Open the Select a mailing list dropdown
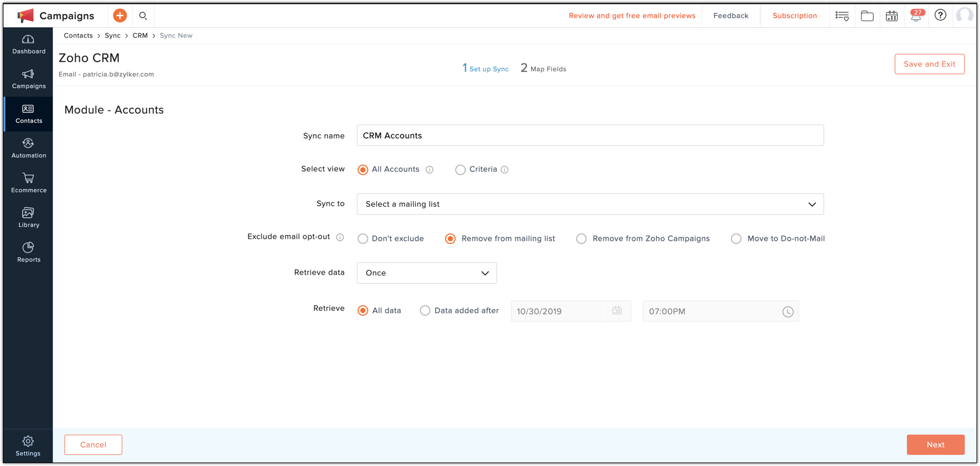Image resolution: width=980 pixels, height=466 pixels. [590, 204]
